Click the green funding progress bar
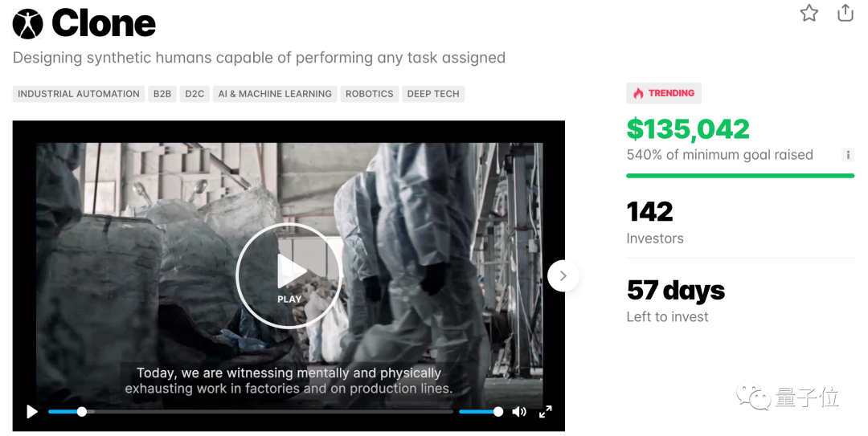This screenshot has height=436, width=868. (740, 176)
